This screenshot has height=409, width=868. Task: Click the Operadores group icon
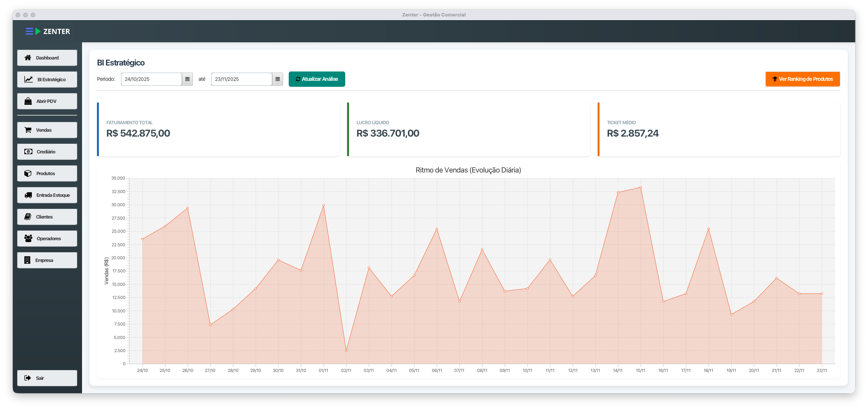point(28,238)
